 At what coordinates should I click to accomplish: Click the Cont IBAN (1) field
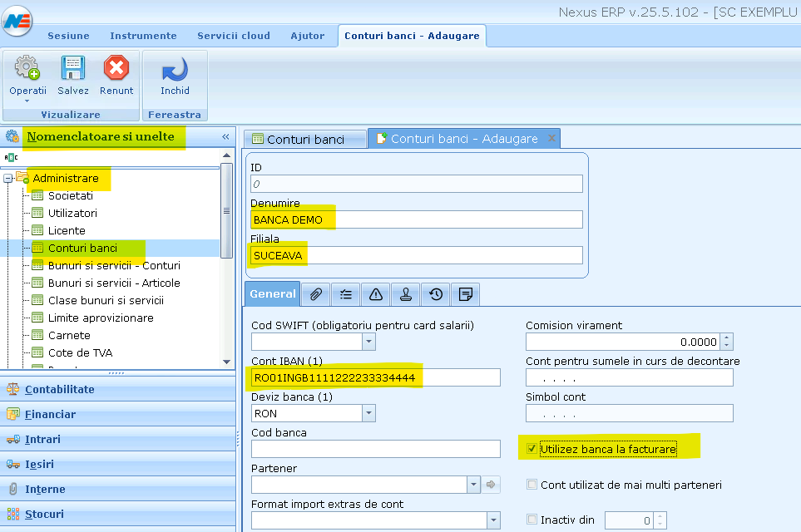(375, 378)
